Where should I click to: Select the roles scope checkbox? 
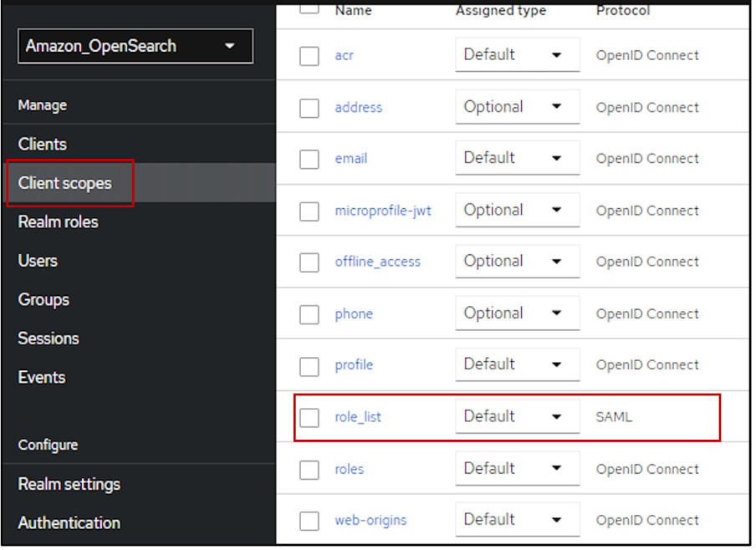309,470
